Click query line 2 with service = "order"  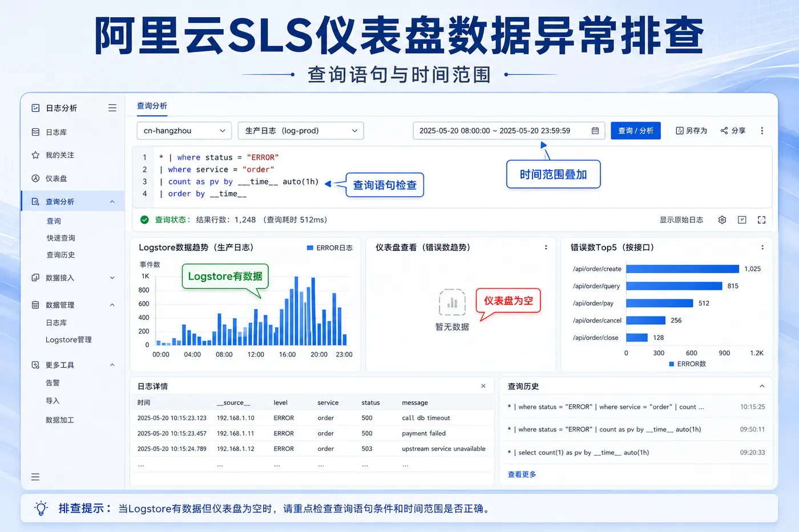coord(216,169)
